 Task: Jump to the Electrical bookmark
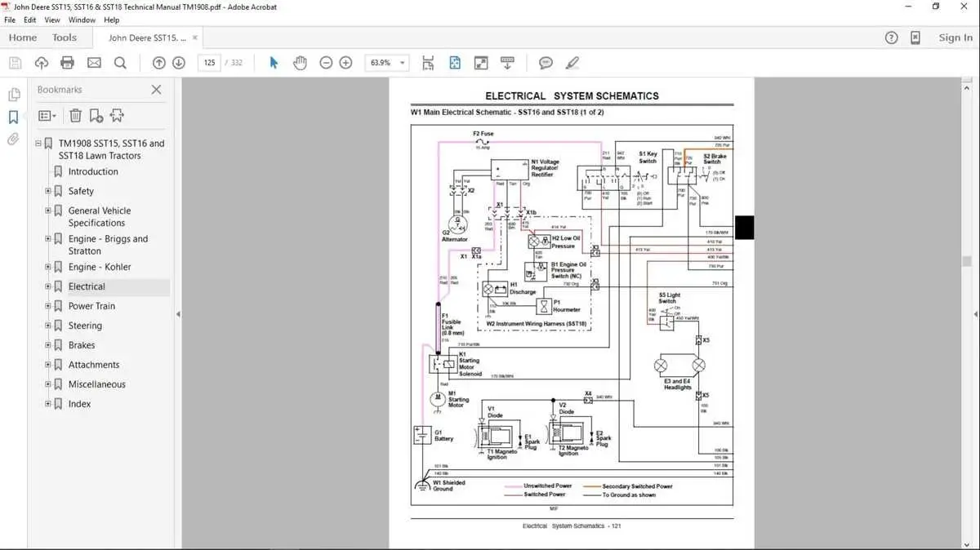point(87,286)
